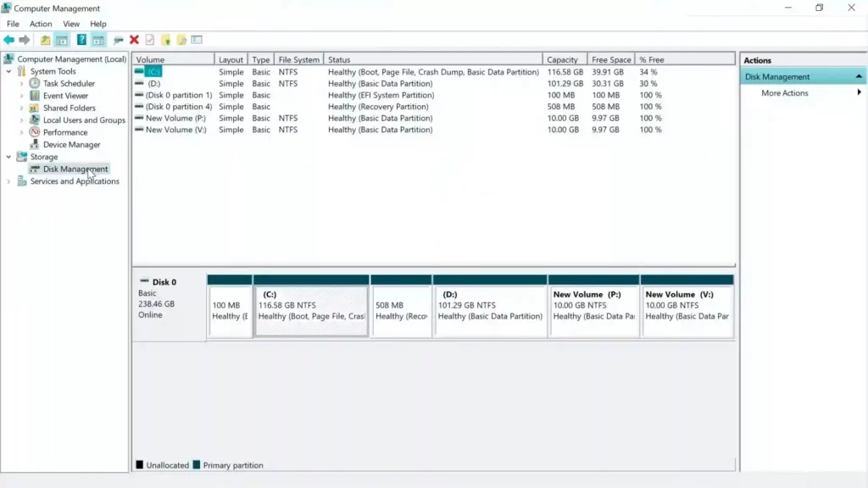Image resolution: width=868 pixels, height=488 pixels.
Task: Open the View menu
Action: coord(71,24)
